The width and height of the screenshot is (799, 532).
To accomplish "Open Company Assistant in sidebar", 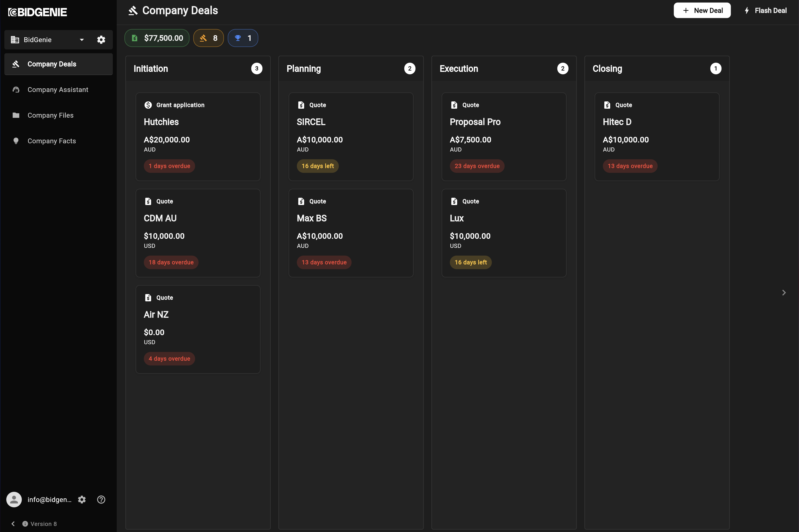I will pos(58,90).
